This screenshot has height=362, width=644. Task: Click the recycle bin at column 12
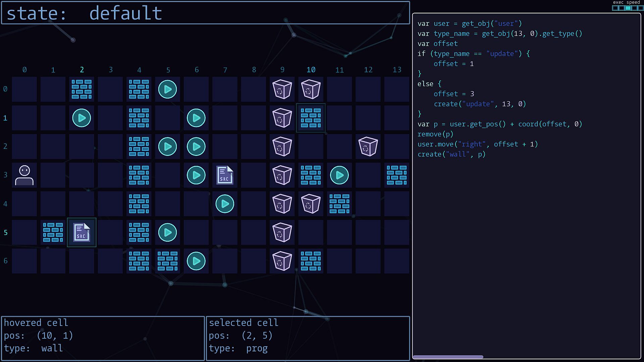[368, 146]
